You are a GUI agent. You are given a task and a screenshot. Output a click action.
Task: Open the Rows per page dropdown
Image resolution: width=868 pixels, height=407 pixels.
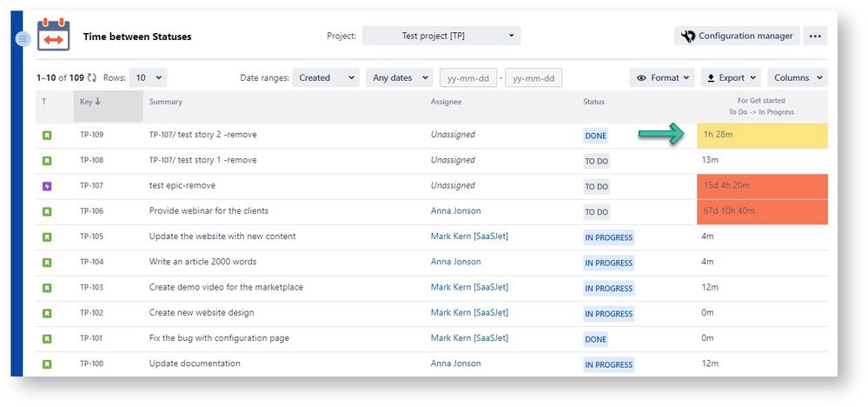pyautogui.click(x=148, y=78)
